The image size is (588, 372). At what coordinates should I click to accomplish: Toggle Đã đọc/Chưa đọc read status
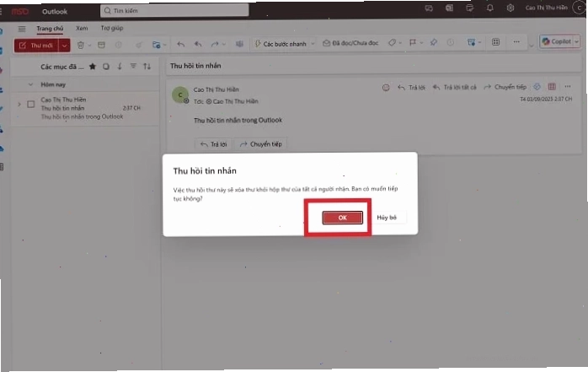pyautogui.click(x=350, y=43)
